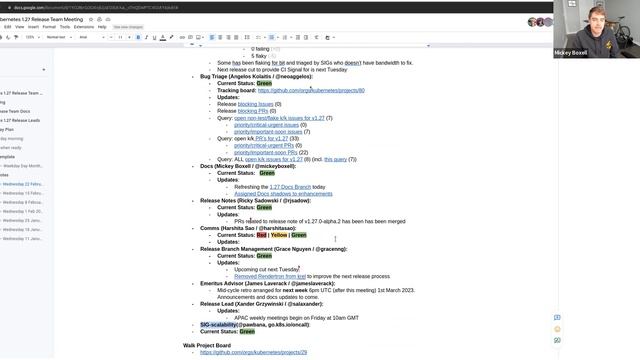The image size is (640, 360).
Task: Open the Insert menu
Action: click(x=33, y=27)
